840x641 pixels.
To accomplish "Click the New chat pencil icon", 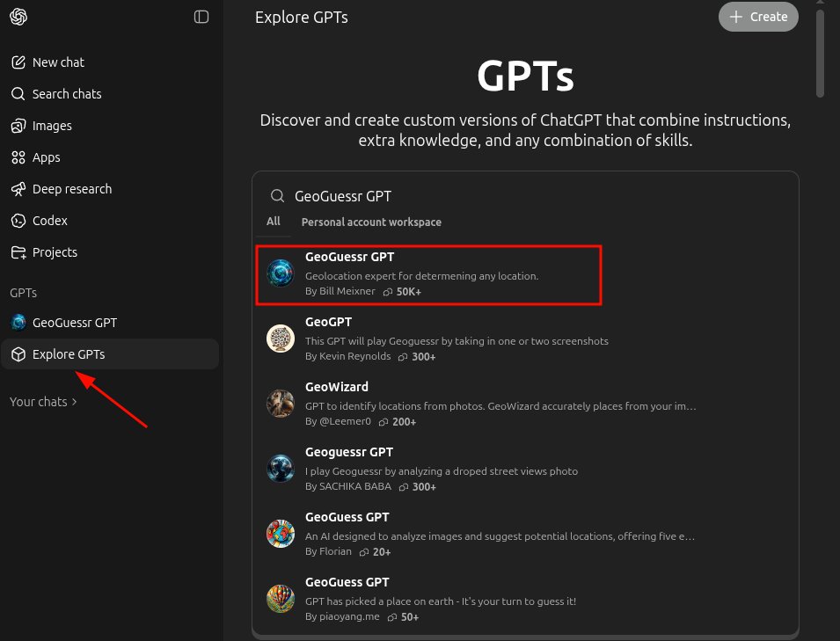I will pos(18,62).
